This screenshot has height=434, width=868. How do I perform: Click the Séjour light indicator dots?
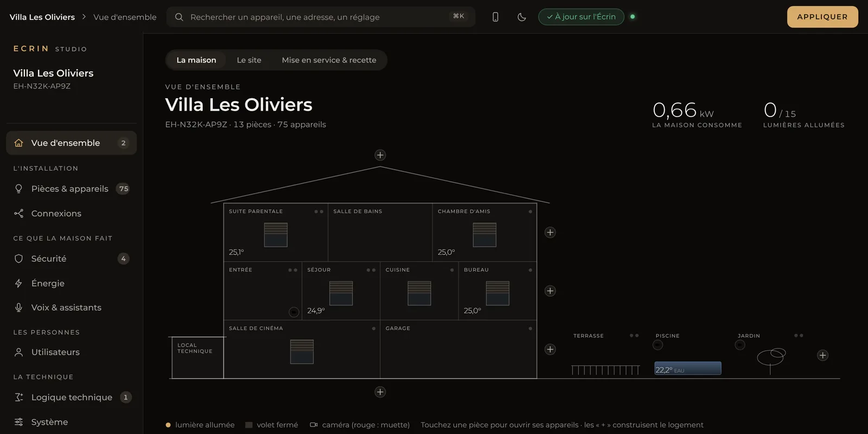coord(371,270)
